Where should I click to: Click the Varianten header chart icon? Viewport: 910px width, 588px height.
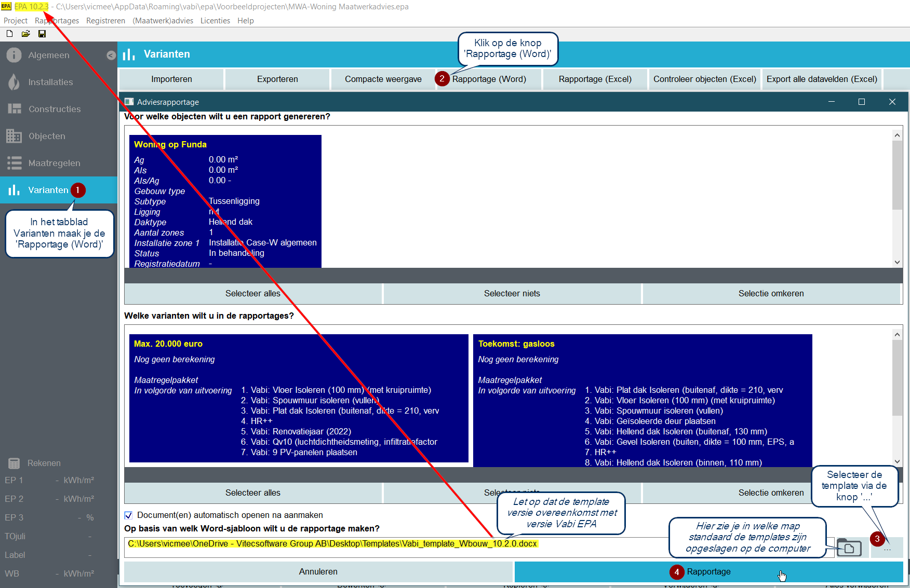coord(129,54)
